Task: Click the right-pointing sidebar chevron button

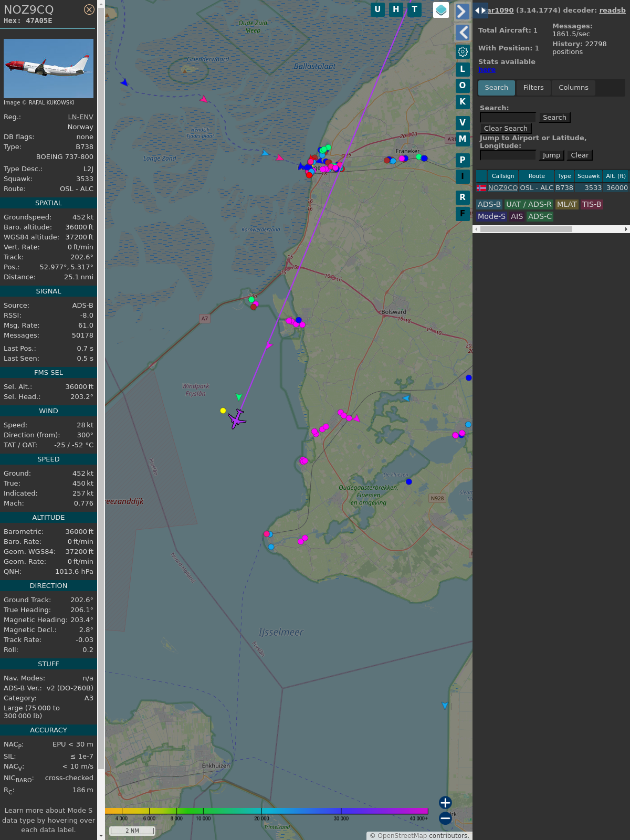Action: click(463, 11)
